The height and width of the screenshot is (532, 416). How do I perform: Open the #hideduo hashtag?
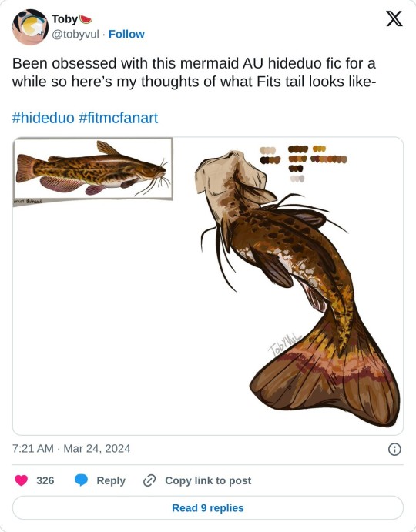tap(43, 118)
